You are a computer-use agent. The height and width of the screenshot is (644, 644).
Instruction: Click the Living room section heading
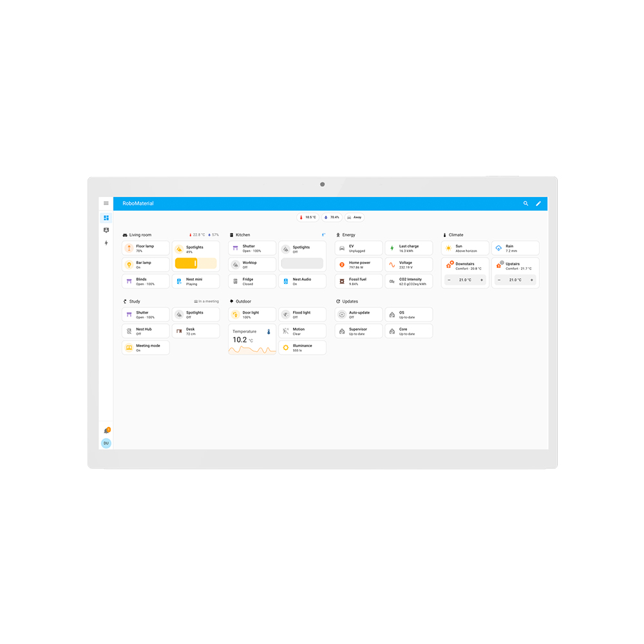point(140,235)
